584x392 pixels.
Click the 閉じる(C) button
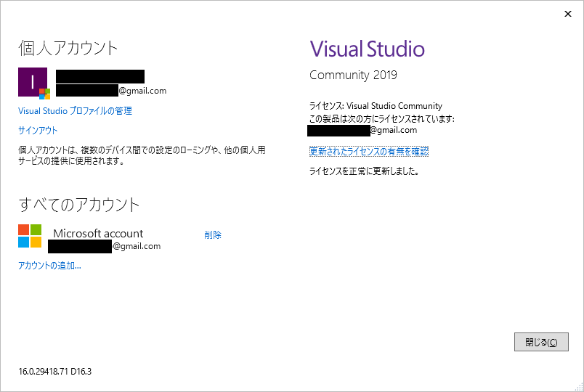click(x=541, y=342)
